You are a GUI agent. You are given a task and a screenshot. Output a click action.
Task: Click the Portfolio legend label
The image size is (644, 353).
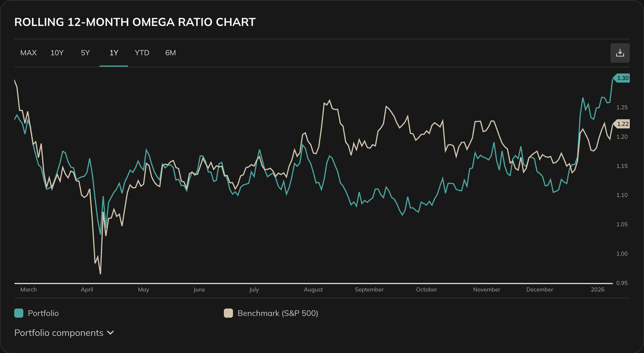tap(43, 313)
